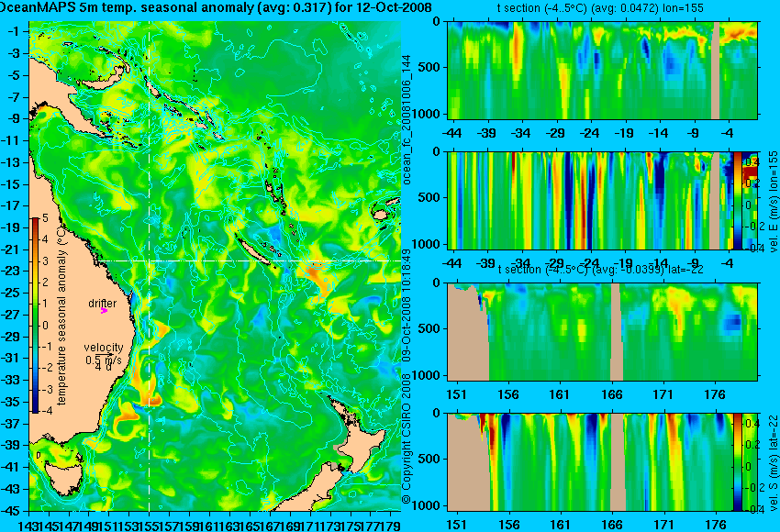Click the "0.5 m/s" velocity scale text

tap(104, 360)
